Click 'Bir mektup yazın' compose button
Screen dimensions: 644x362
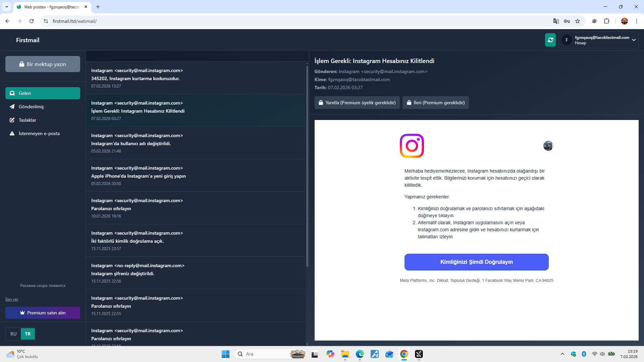pyautogui.click(x=43, y=64)
